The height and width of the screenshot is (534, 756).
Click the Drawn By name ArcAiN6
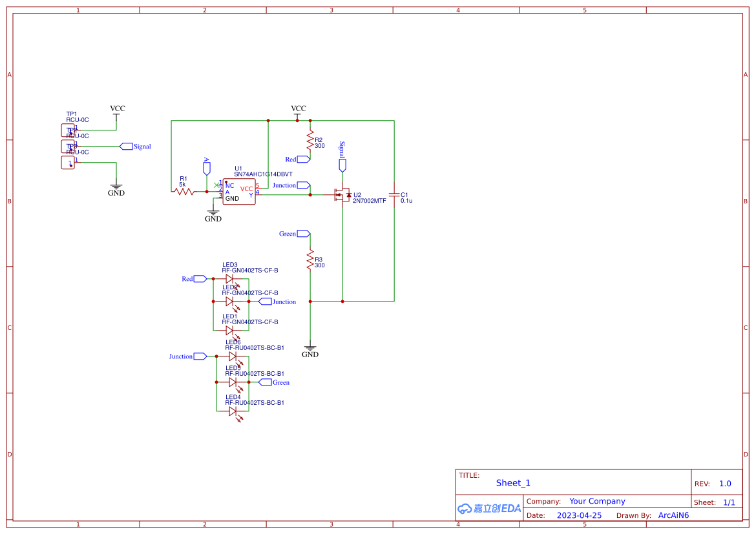[x=673, y=515]
